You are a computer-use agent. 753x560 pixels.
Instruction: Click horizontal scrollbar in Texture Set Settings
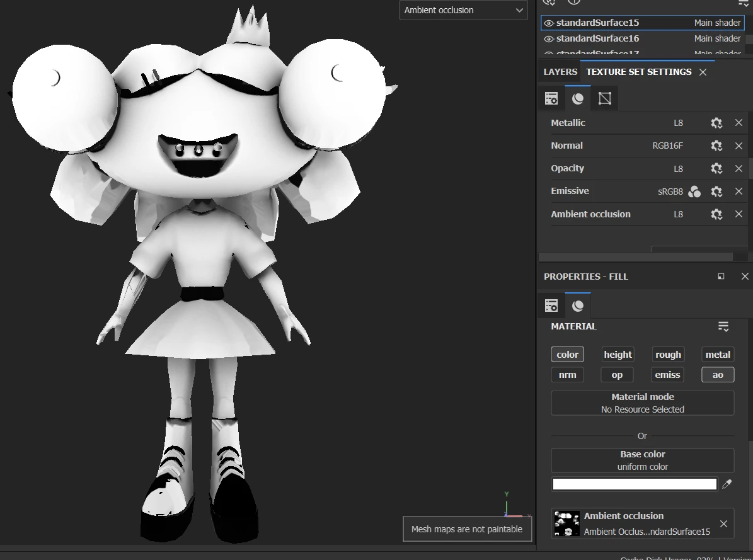(635, 257)
